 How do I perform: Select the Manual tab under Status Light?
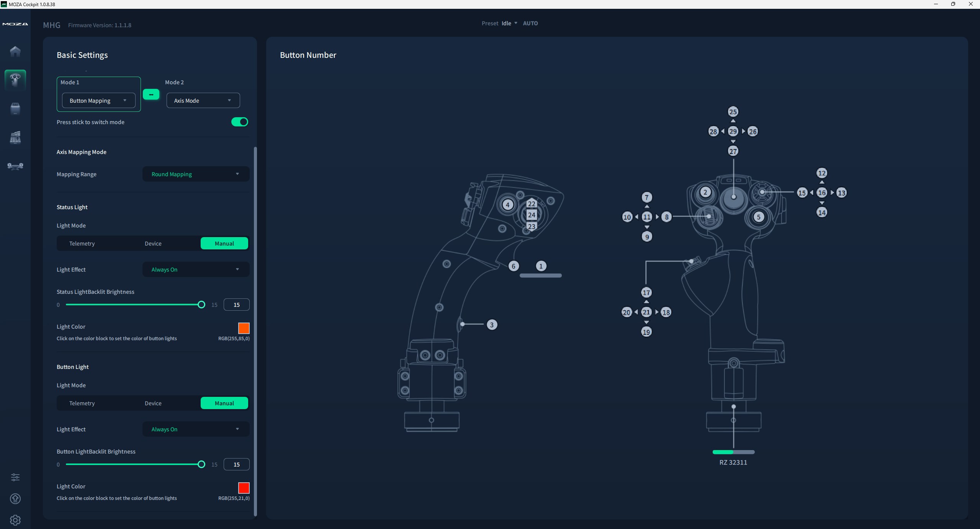coord(224,244)
